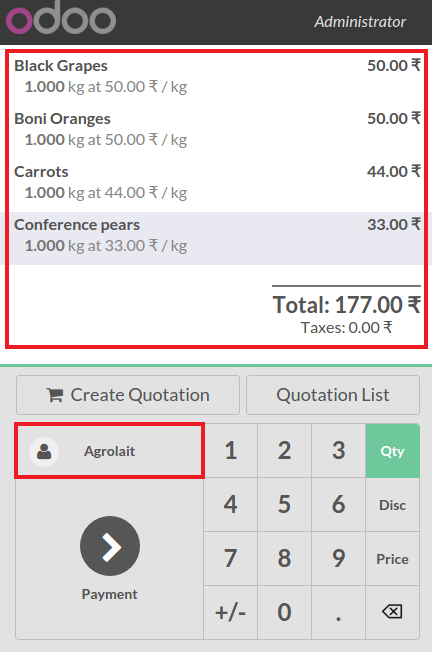The width and height of the screenshot is (432, 652).
Task: Click the Odoo logo
Action: point(61,17)
